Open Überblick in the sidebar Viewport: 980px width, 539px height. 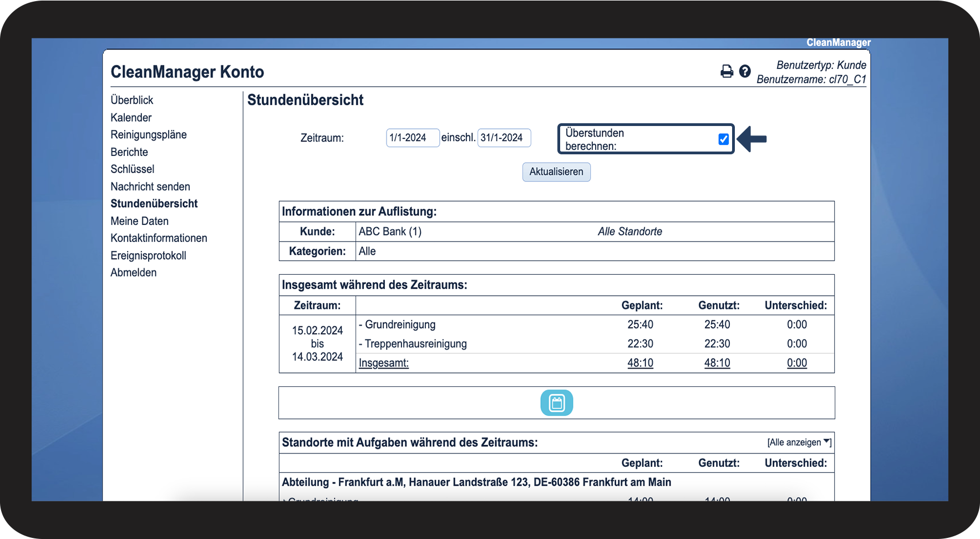tap(131, 100)
